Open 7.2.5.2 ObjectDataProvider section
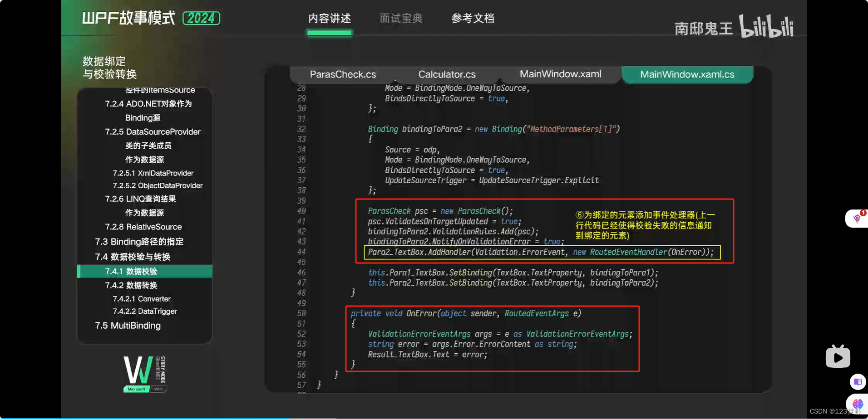 [x=158, y=185]
